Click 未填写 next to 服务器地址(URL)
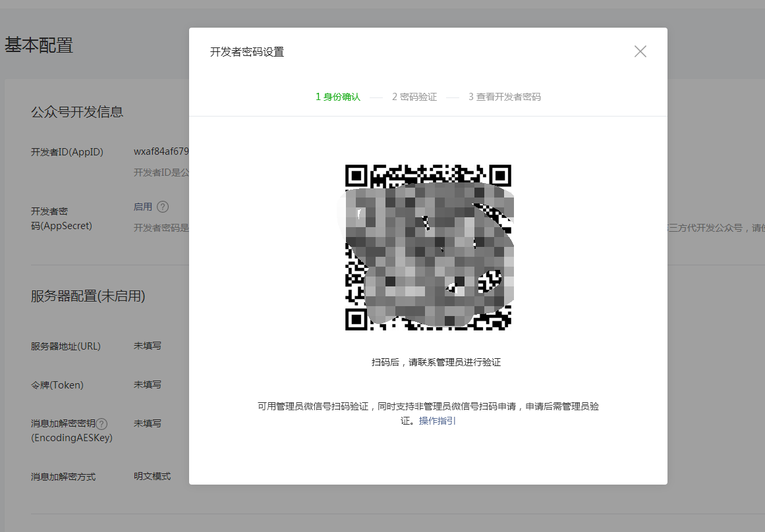The height and width of the screenshot is (532, 765). (x=148, y=346)
